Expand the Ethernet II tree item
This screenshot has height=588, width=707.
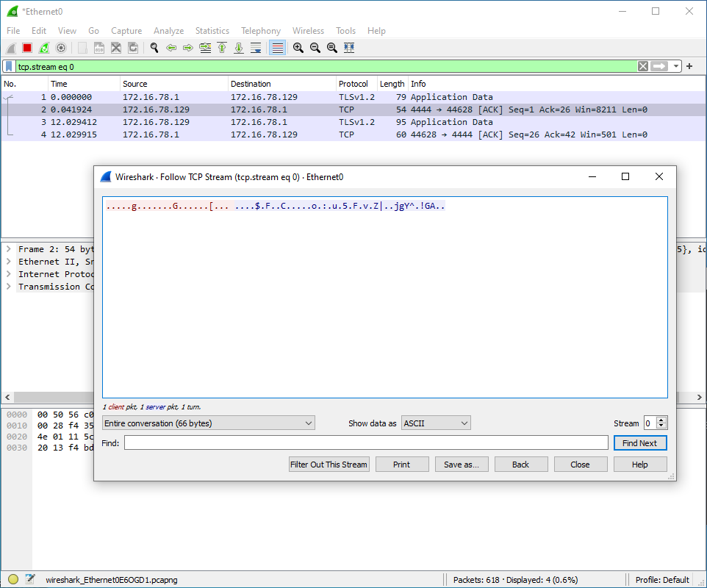click(9, 262)
